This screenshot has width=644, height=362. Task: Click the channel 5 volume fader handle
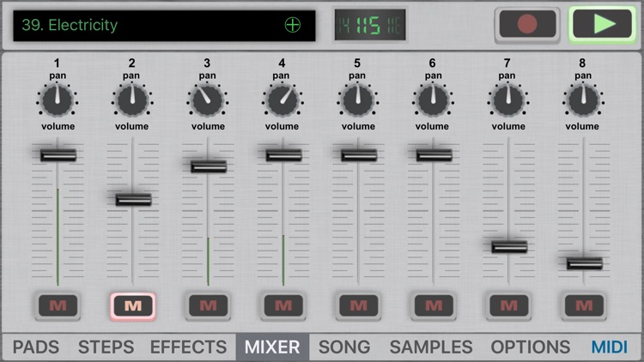pos(359,155)
